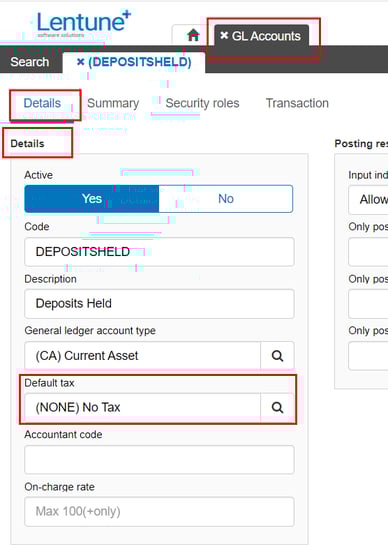
Task: Select the Details tab
Action: click(42, 103)
